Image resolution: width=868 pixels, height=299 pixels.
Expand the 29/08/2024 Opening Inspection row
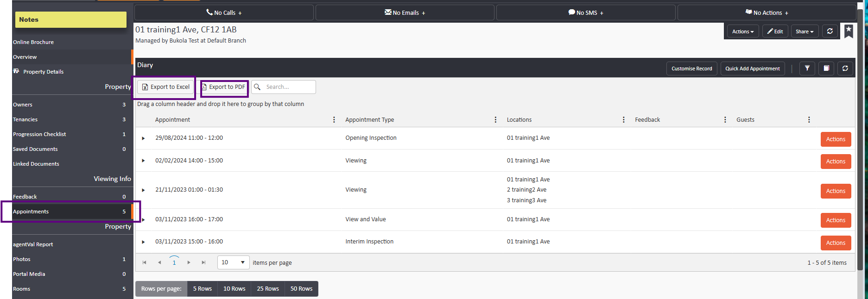(x=143, y=138)
